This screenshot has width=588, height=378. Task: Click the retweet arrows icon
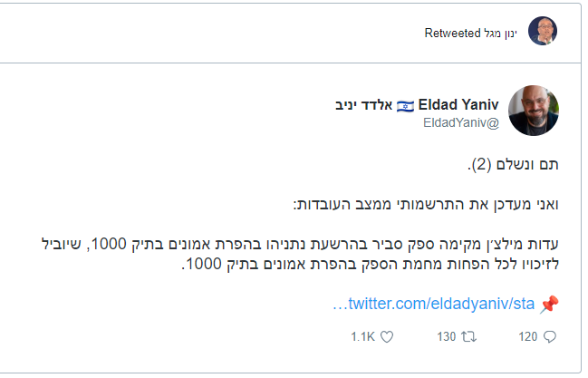click(469, 336)
